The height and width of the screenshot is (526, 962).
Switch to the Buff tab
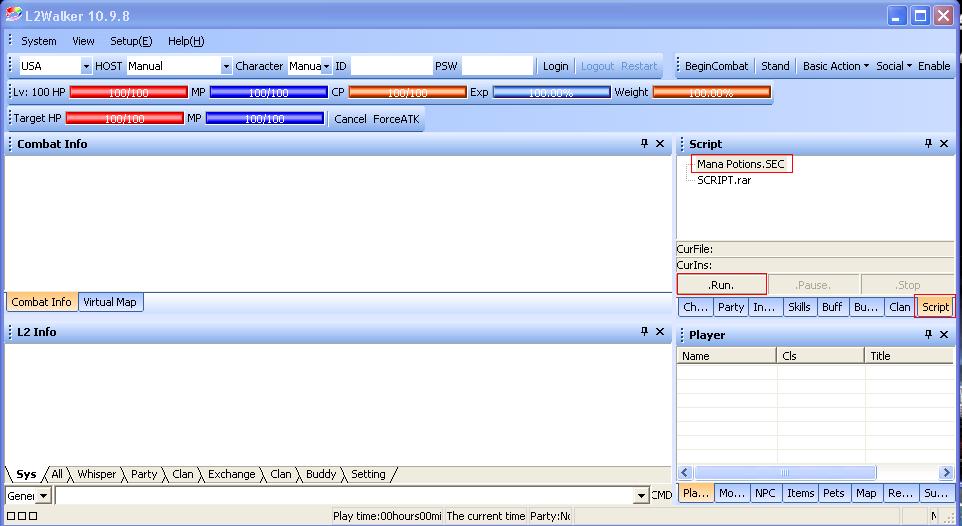pos(832,307)
